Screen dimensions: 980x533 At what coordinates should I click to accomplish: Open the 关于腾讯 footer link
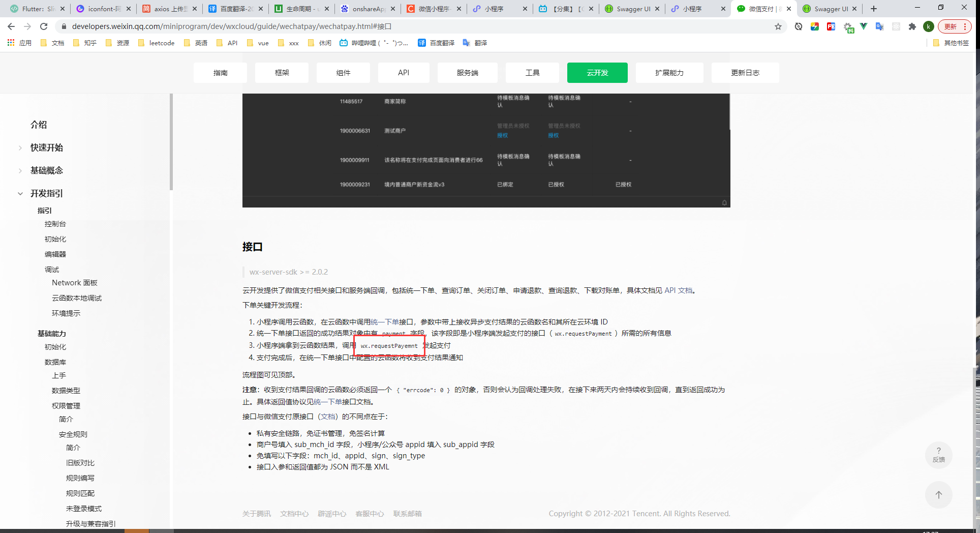[x=257, y=514]
